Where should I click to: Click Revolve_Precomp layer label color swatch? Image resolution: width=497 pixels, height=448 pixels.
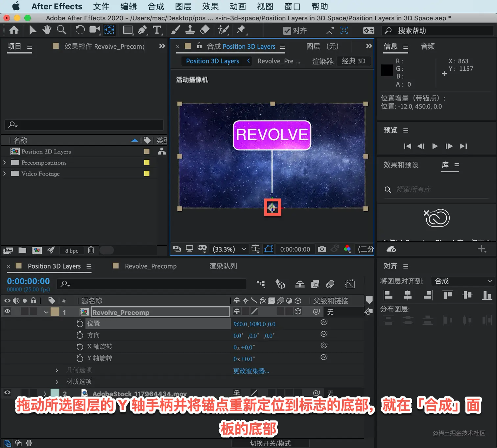pos(55,312)
